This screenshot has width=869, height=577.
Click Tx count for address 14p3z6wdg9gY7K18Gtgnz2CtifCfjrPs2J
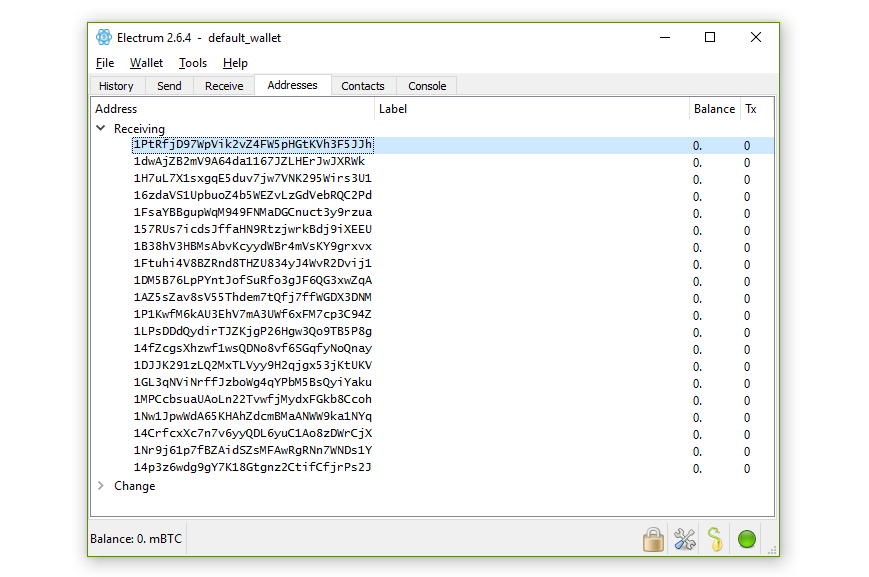(x=747, y=469)
